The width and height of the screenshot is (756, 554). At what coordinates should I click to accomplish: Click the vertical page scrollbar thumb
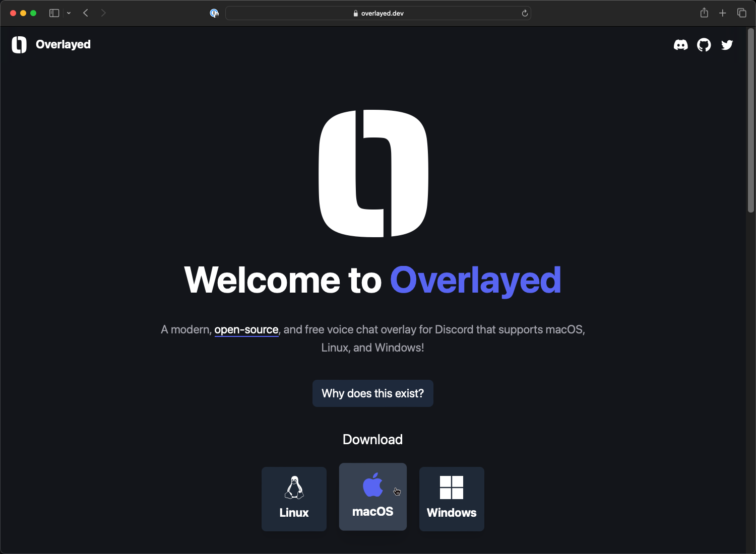[750, 121]
